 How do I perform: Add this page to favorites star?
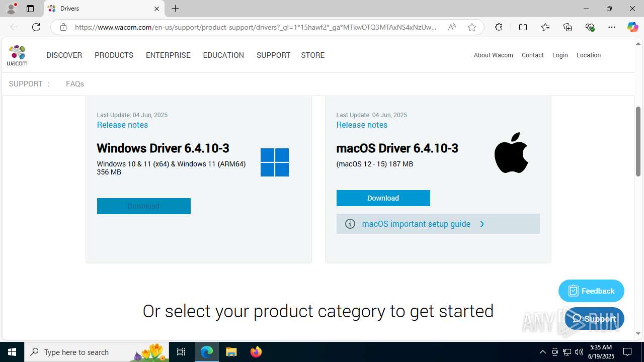coord(472,27)
